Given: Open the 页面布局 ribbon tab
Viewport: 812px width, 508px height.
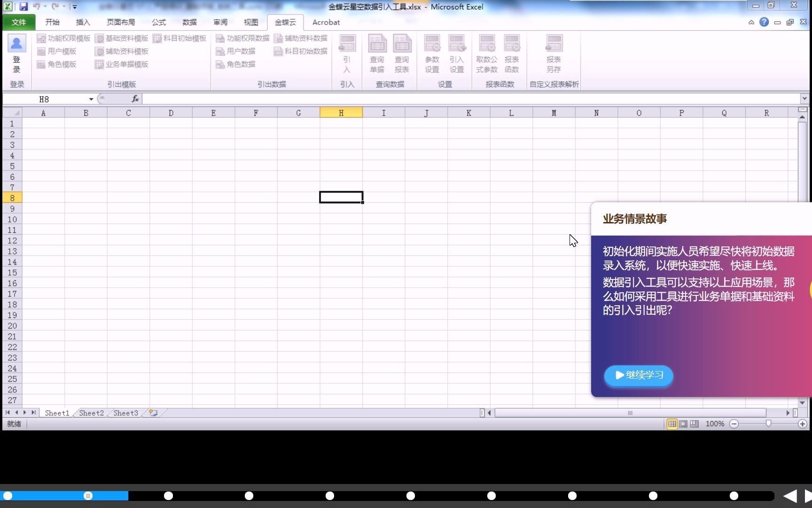Looking at the screenshot, I should tap(121, 22).
